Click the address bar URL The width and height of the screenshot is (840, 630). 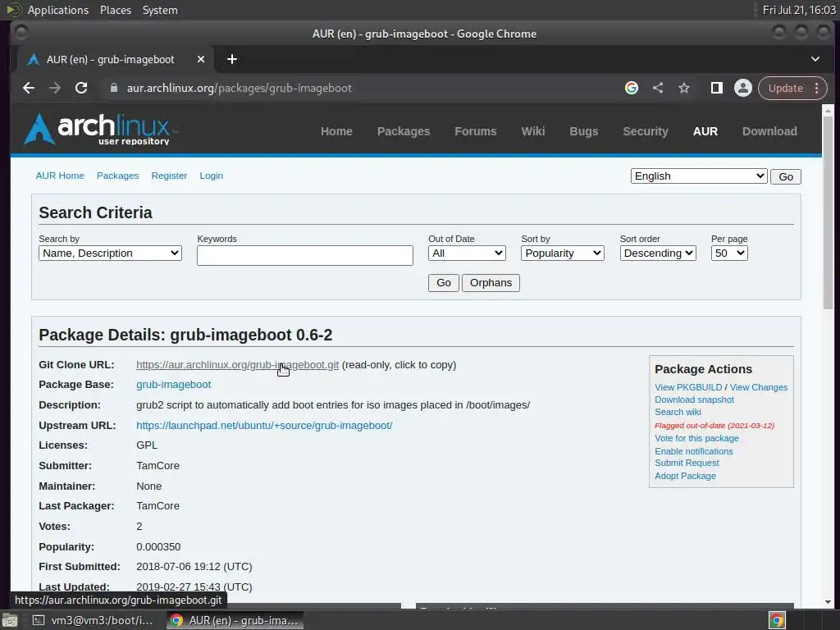click(239, 88)
